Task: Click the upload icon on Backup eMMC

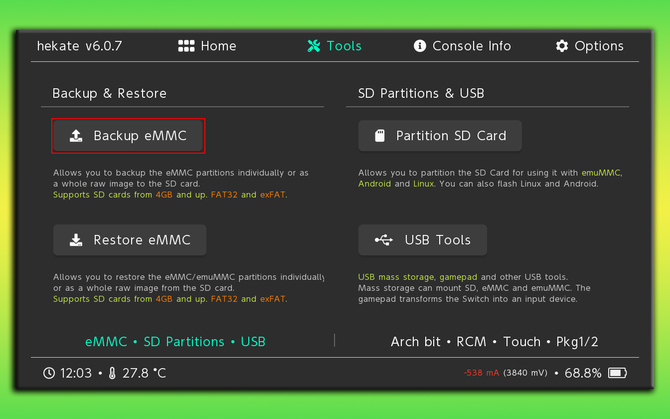Action: (76, 136)
